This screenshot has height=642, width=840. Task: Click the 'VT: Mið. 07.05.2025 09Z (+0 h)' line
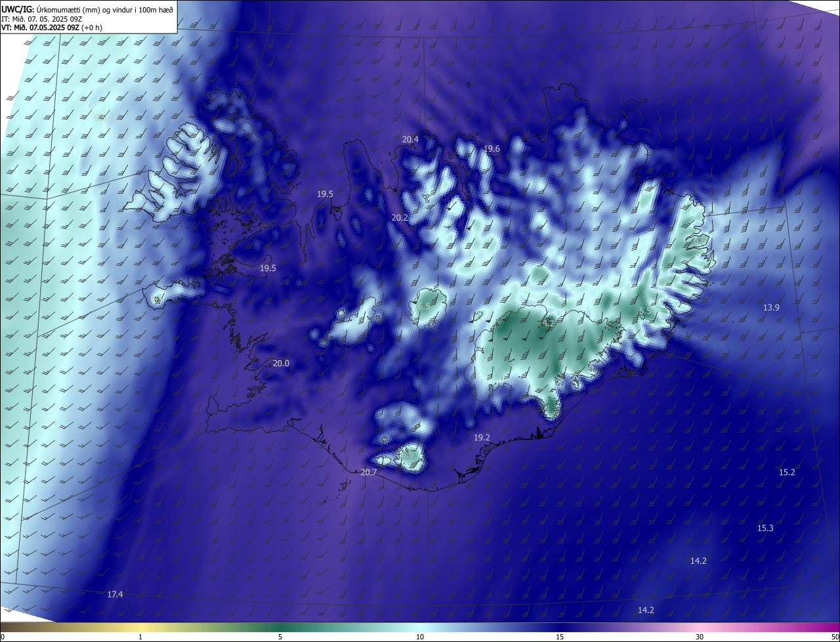point(52,28)
